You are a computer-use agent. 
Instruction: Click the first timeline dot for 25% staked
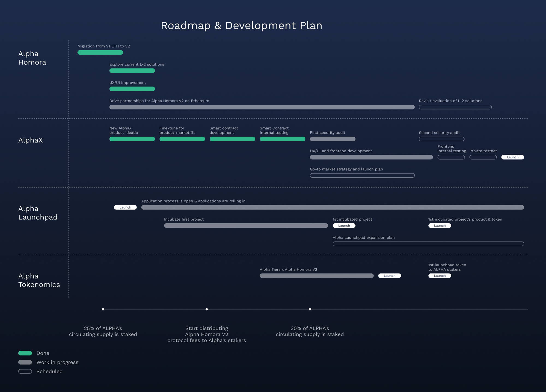[x=103, y=309]
